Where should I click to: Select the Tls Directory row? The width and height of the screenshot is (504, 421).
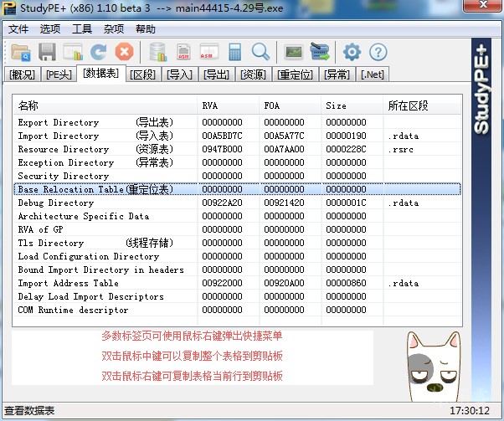click(x=237, y=243)
